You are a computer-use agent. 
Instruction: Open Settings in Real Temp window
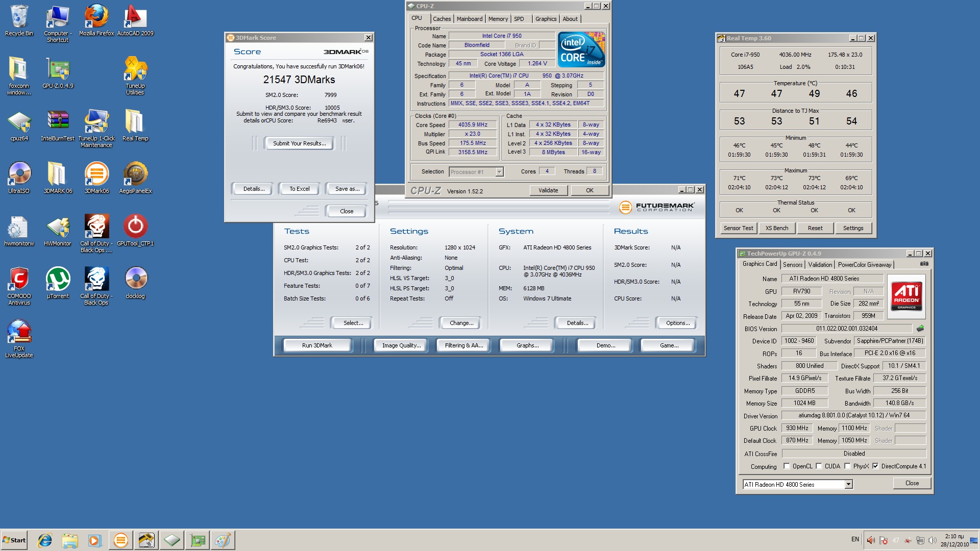click(853, 228)
